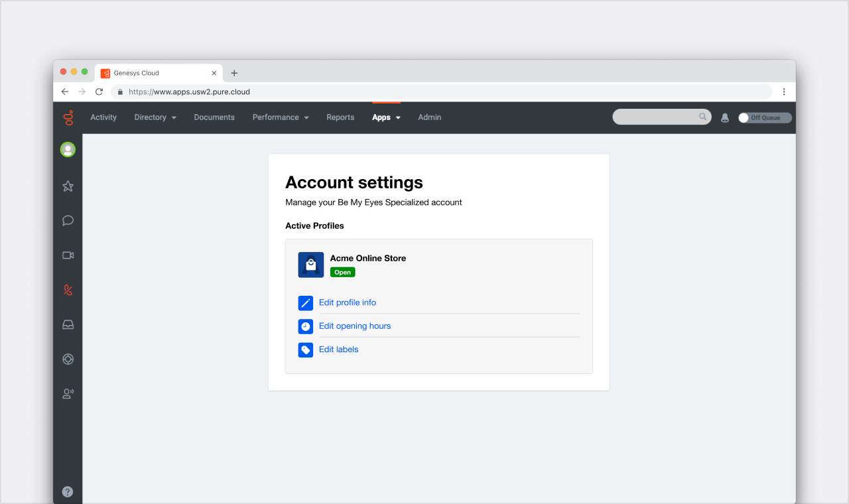Click the Account settings heading

coord(354,182)
